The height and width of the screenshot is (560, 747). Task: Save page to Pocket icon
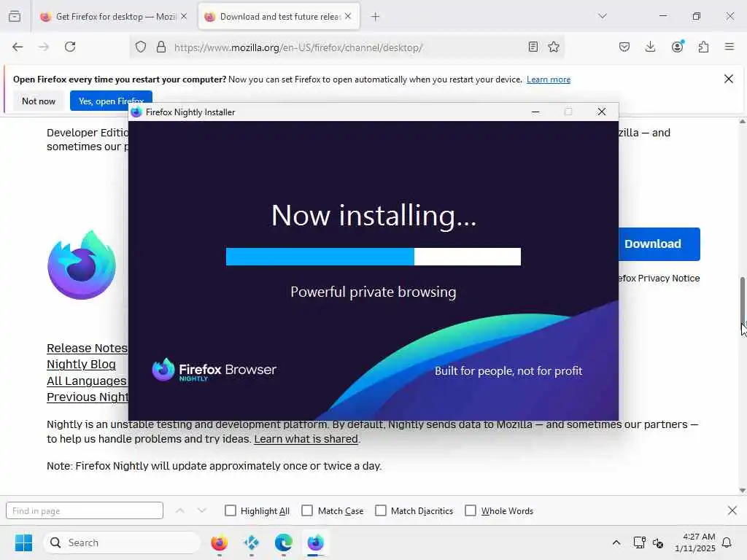(624, 47)
